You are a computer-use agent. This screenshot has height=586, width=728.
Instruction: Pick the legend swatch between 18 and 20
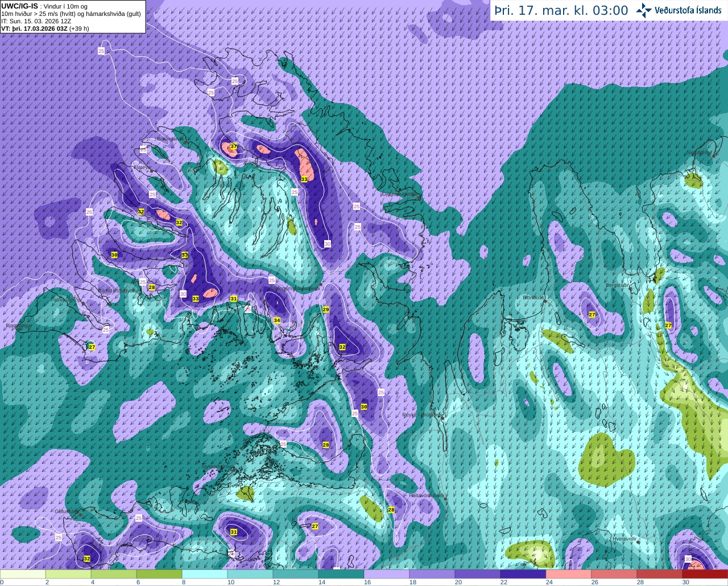tap(432, 574)
